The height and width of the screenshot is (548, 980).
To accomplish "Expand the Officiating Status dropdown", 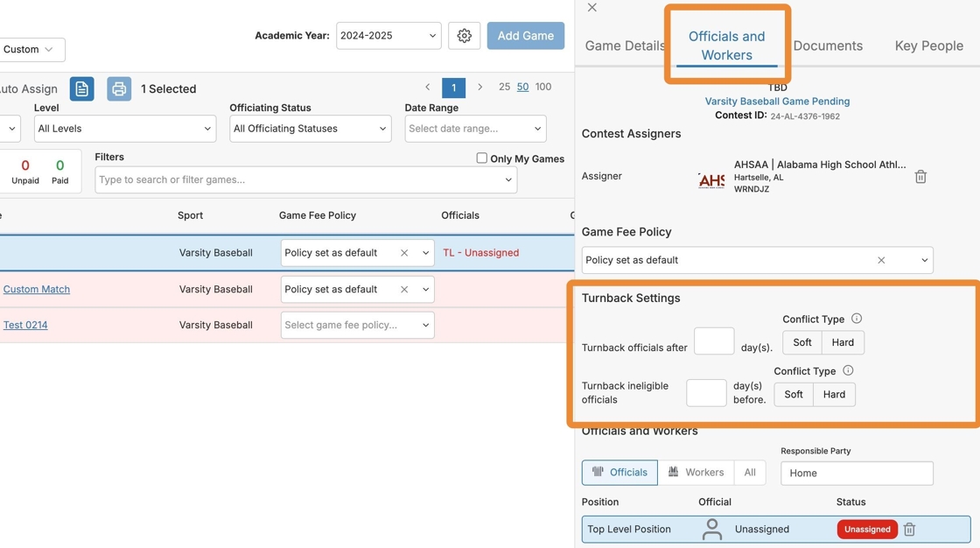I will pyautogui.click(x=310, y=129).
